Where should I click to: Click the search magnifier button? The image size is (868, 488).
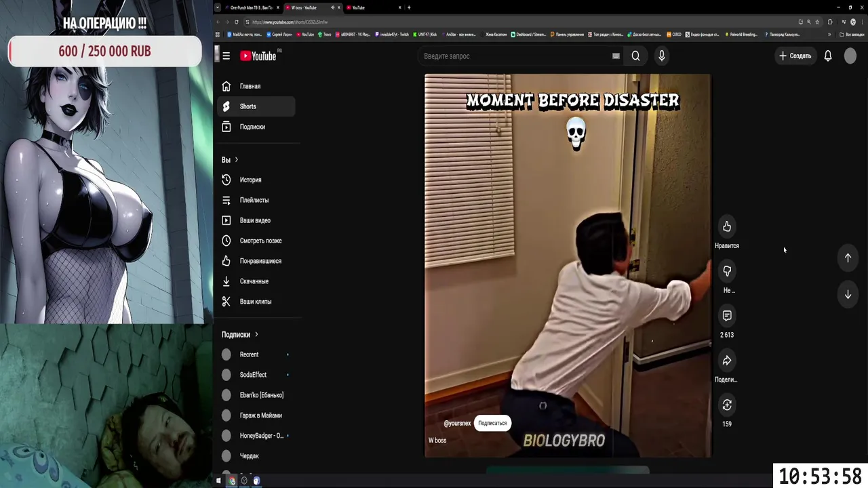[635, 56]
